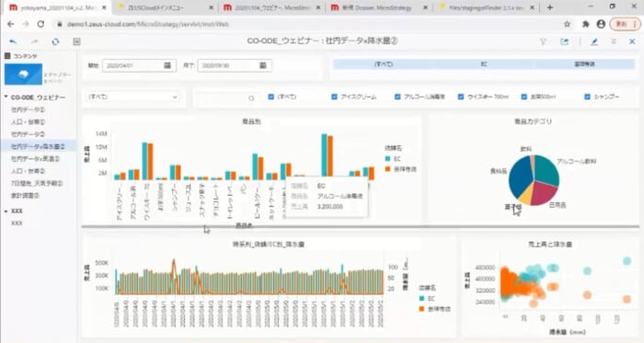Open the browser profile avatar icon
Image resolution: width=644 pixels, height=343 pixels.
[601, 24]
